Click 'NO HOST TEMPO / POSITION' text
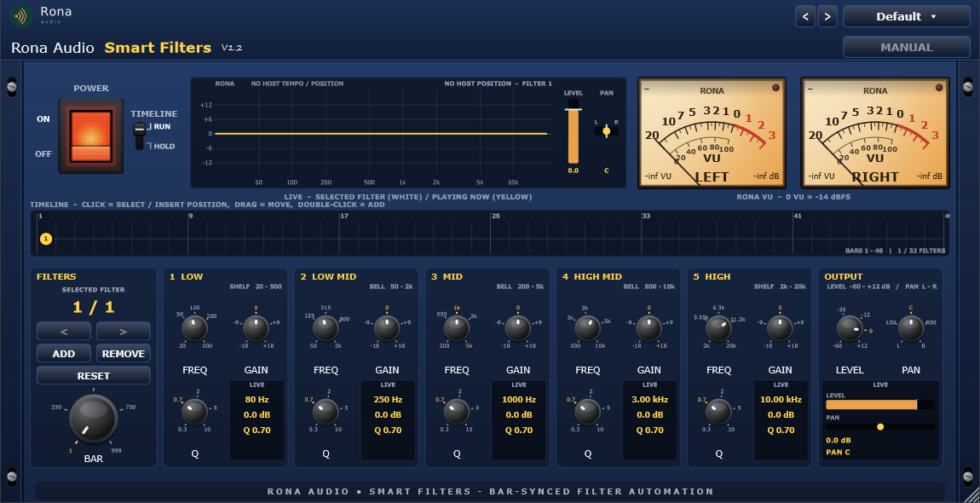The width and height of the screenshot is (980, 503). pos(297,84)
